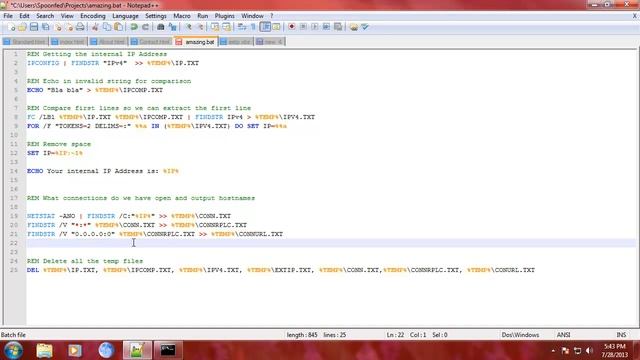Toggle INS insert mode in status bar

[621, 335]
